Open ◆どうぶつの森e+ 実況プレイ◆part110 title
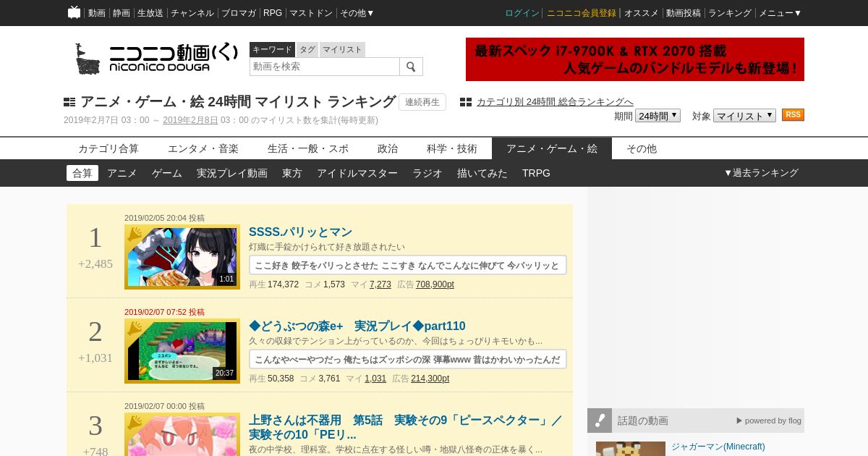This screenshot has height=456, width=868. (x=357, y=326)
